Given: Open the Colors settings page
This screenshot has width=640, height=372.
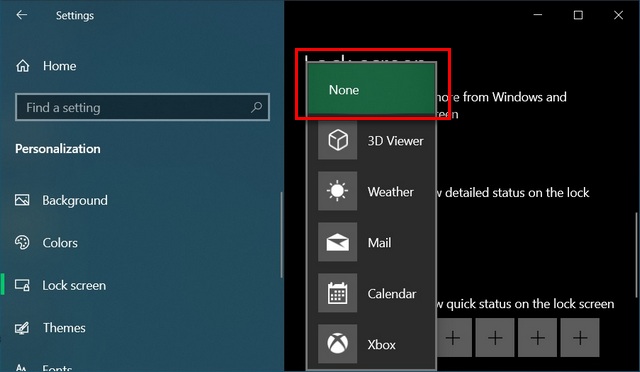Looking at the screenshot, I should (60, 243).
